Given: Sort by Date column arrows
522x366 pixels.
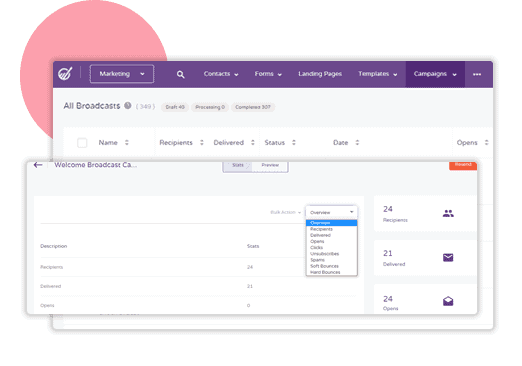Looking at the screenshot, I should tap(357, 143).
